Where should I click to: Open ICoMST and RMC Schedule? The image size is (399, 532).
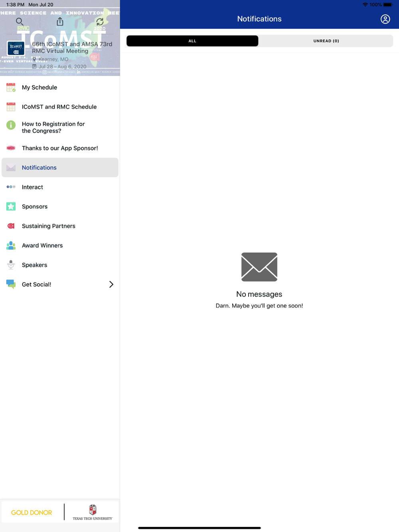(60, 107)
